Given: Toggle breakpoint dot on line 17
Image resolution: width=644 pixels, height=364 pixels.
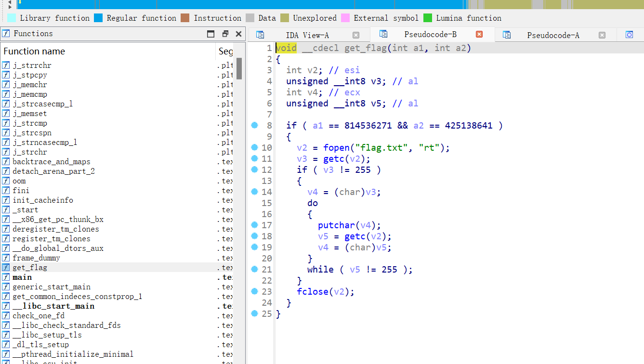Looking at the screenshot, I should pos(254,225).
